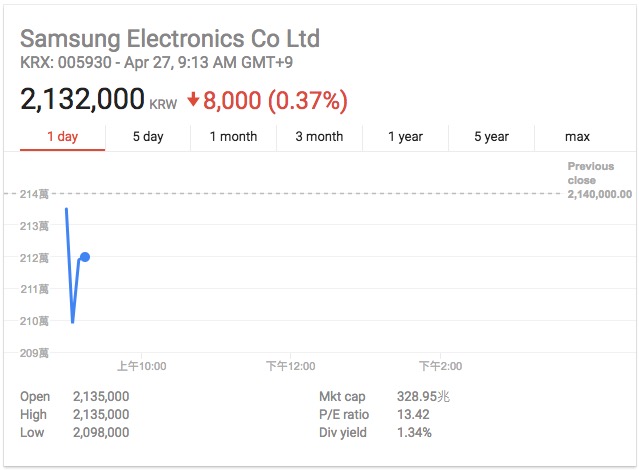Click the 2,132,000 stock price
This screenshot has width=639, height=470.
click(x=82, y=99)
